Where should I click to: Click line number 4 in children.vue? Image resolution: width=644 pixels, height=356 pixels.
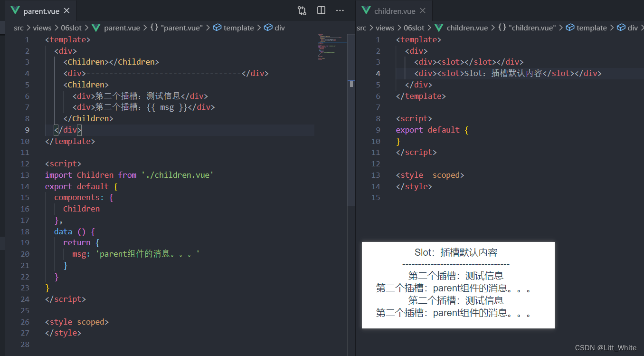[378, 73]
